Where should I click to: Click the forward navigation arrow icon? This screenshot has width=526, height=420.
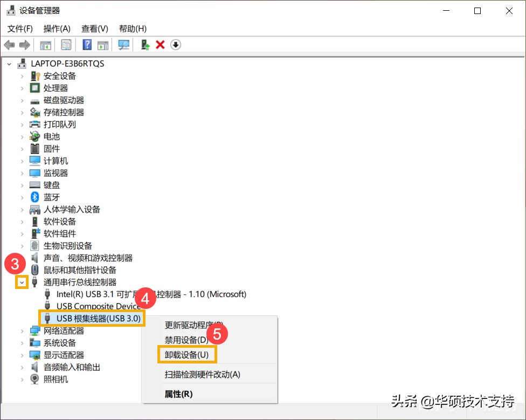click(x=25, y=45)
